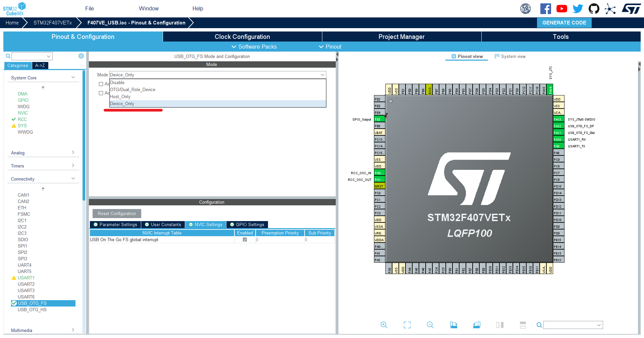Rotate the chip view counterclockwise
This screenshot has width=644, height=338.
tap(477, 325)
